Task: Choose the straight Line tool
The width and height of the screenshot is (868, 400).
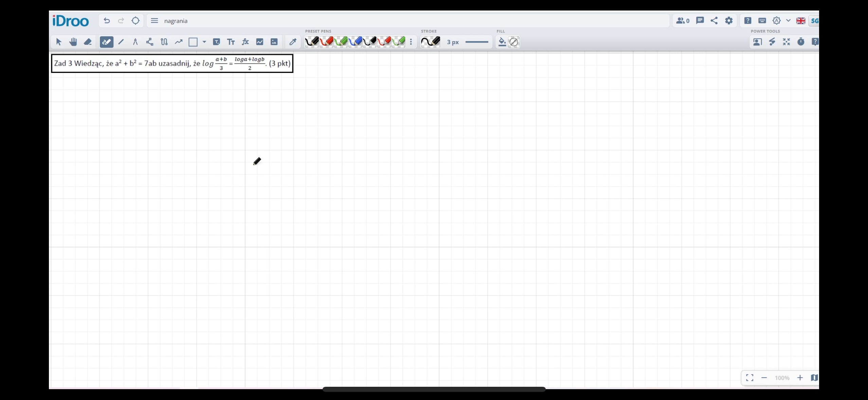Action: point(121,42)
